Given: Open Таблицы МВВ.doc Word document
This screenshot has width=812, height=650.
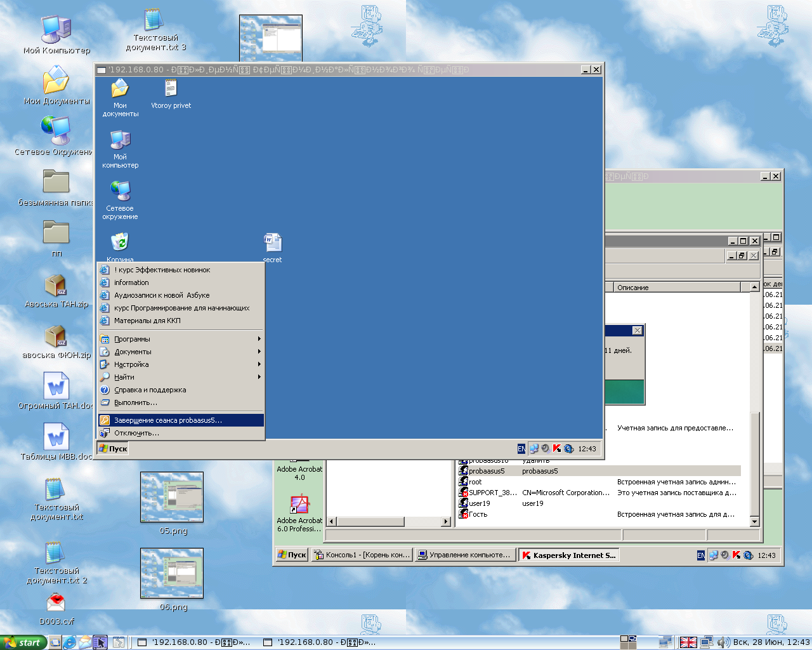Looking at the screenshot, I should 56,438.
